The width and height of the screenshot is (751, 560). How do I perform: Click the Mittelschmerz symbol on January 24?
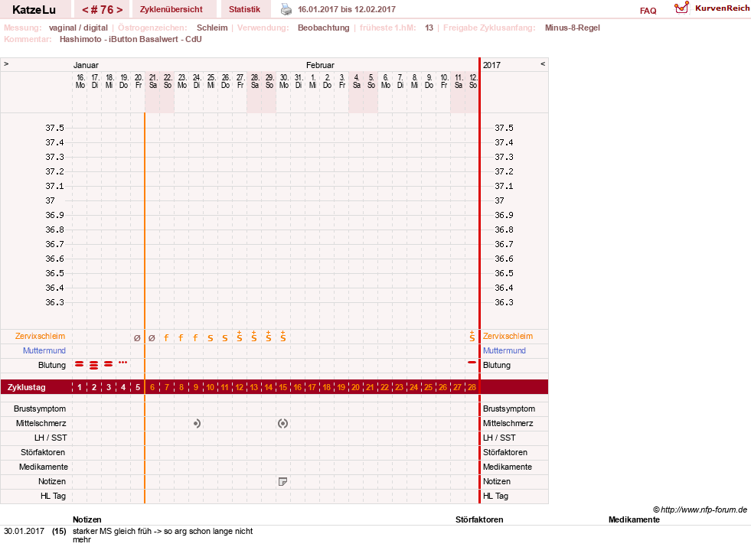[x=197, y=423]
